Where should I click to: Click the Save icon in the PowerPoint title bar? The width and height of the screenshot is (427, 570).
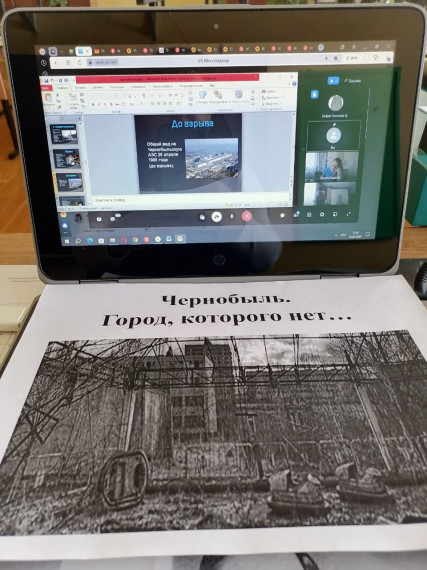tap(46, 80)
